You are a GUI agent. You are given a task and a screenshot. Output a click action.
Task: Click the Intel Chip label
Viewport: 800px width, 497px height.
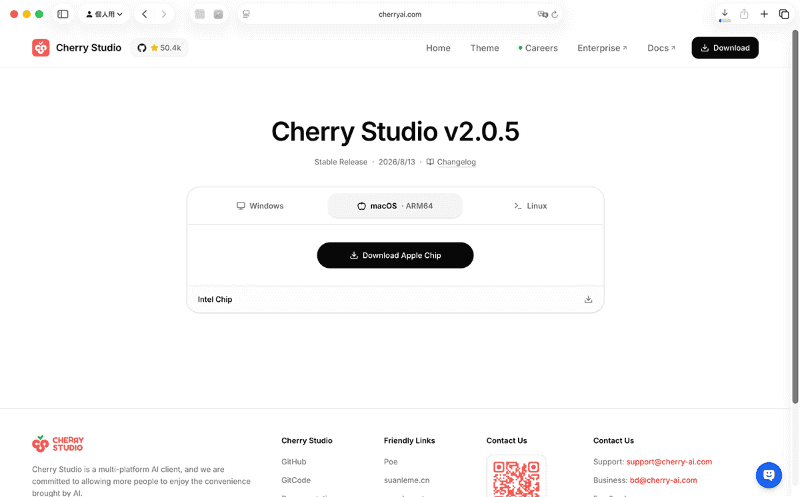tap(215, 300)
